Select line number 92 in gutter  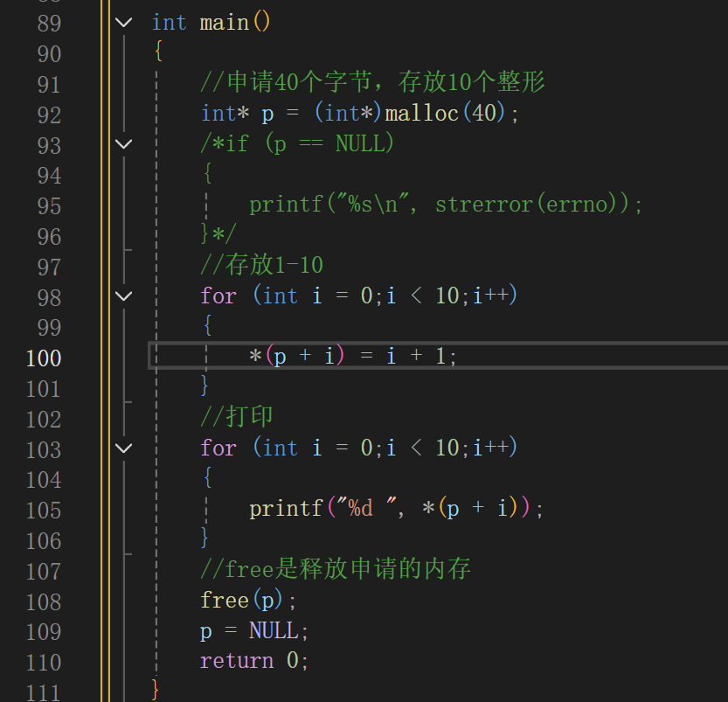coord(49,115)
